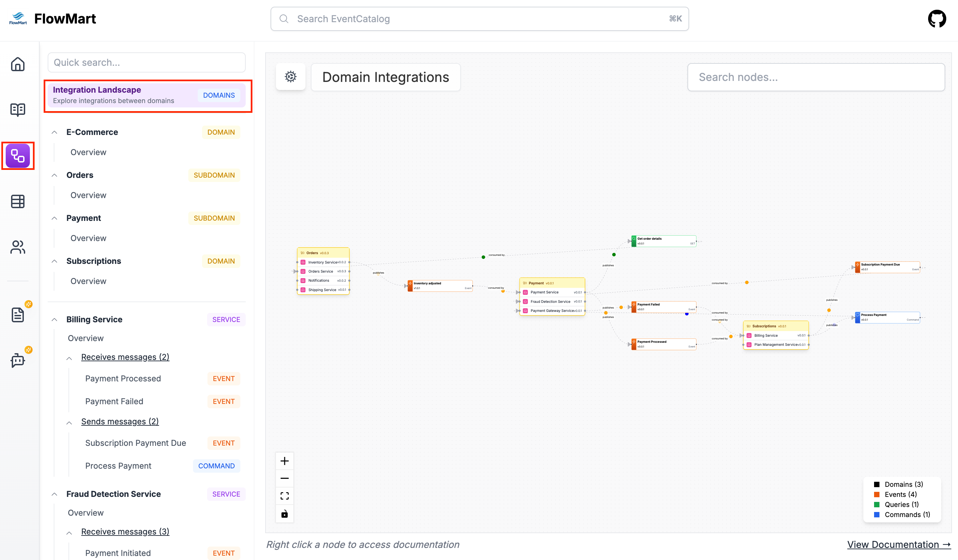Toggle diagram interactivity lock
958x560 pixels.
pyautogui.click(x=284, y=514)
